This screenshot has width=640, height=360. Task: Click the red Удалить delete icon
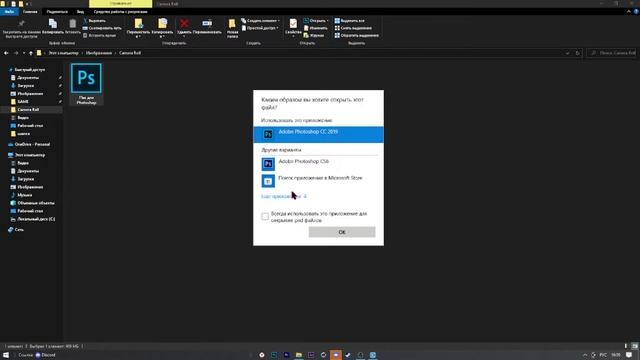point(184,27)
